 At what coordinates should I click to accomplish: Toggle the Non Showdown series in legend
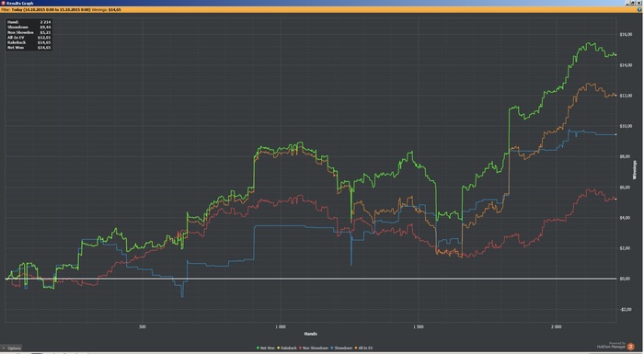314,348
